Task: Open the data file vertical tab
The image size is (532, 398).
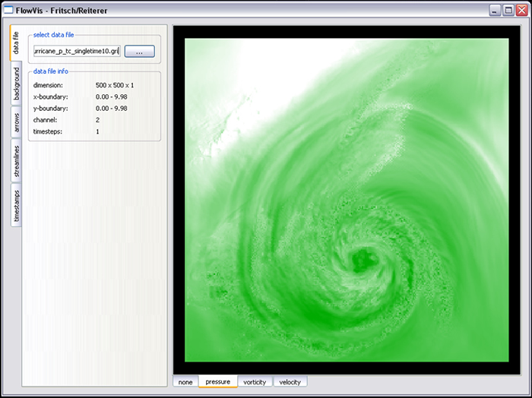Action: click(x=16, y=45)
